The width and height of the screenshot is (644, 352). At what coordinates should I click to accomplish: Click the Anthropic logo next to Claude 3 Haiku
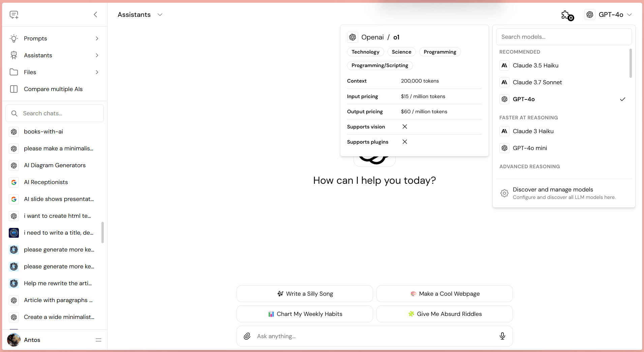coord(504,131)
